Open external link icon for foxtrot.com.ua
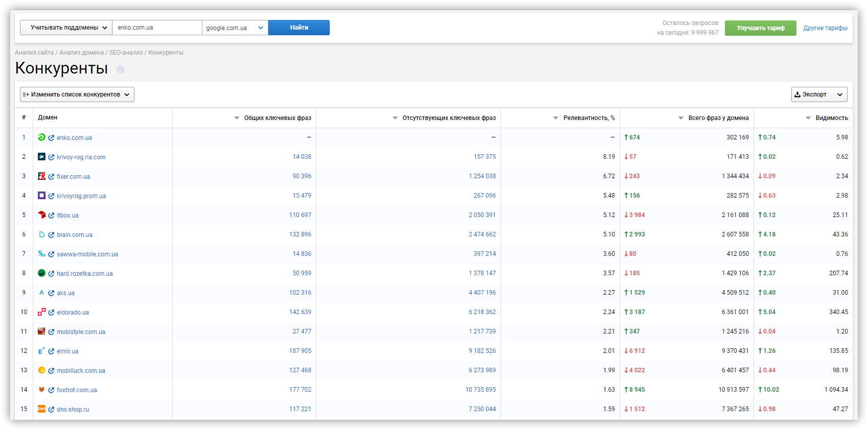The image size is (868, 430). click(x=51, y=390)
